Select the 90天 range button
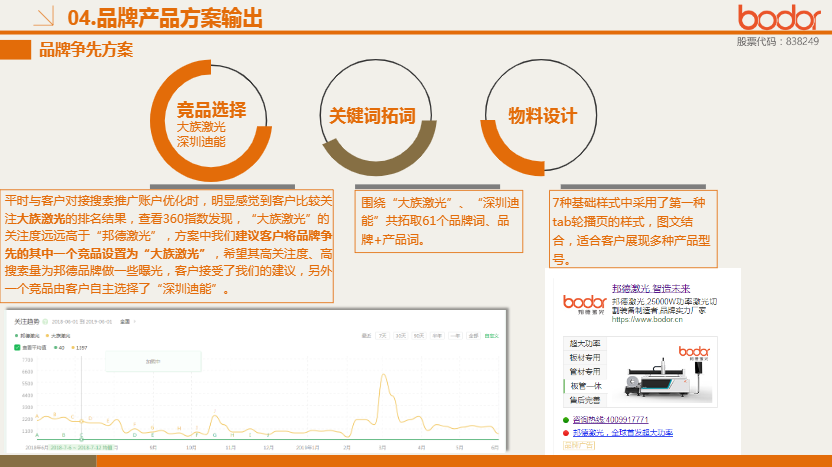This screenshot has width=832, height=467. click(x=419, y=336)
